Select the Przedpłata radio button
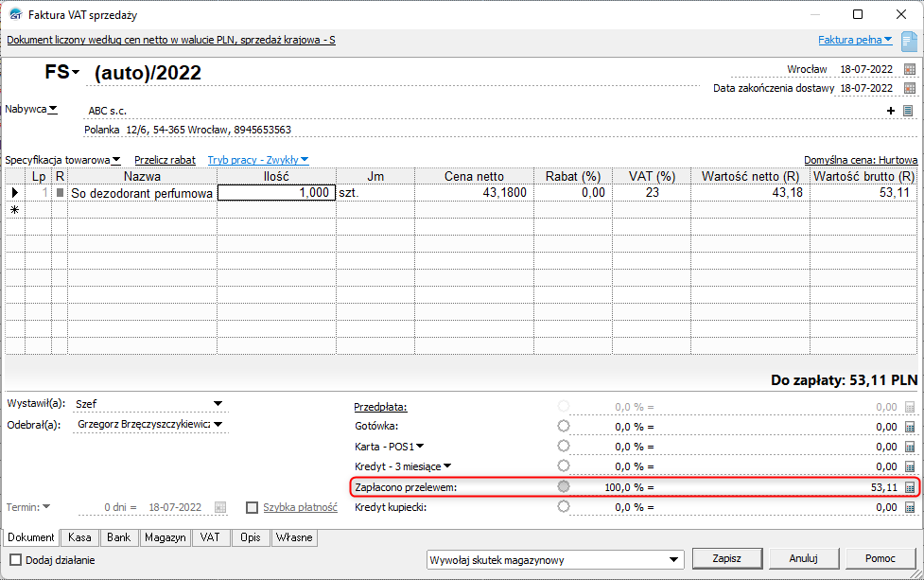 click(x=564, y=406)
